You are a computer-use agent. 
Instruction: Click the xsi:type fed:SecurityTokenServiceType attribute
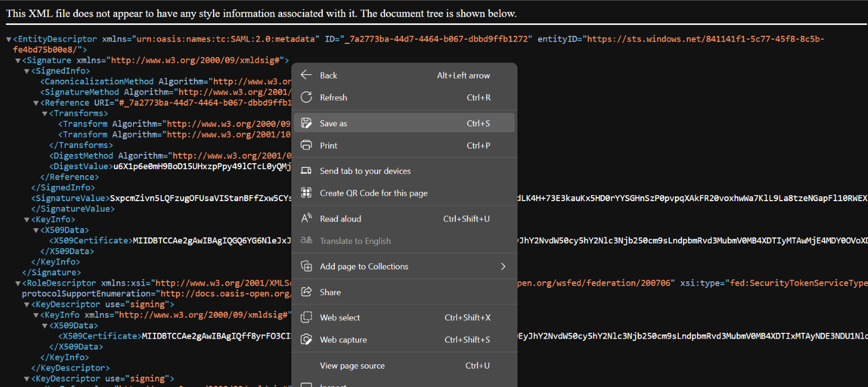774,283
